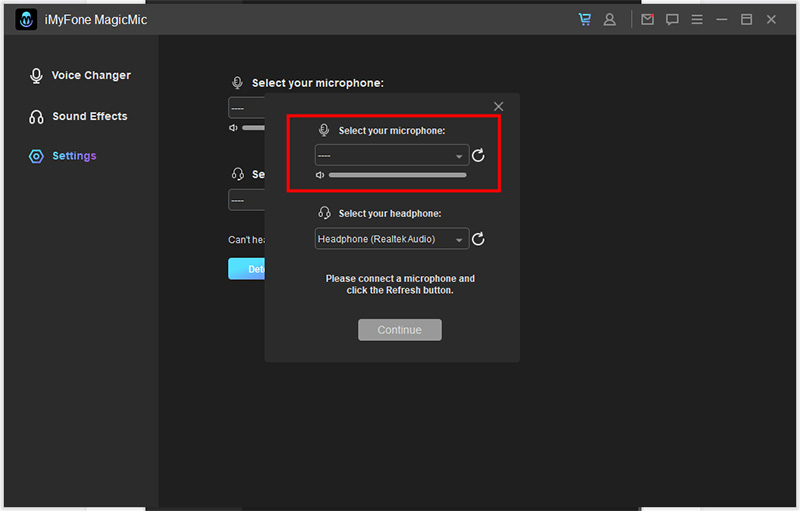Image resolution: width=800 pixels, height=511 pixels.
Task: Click the 'Please connect a microphone' message
Action: [400, 284]
